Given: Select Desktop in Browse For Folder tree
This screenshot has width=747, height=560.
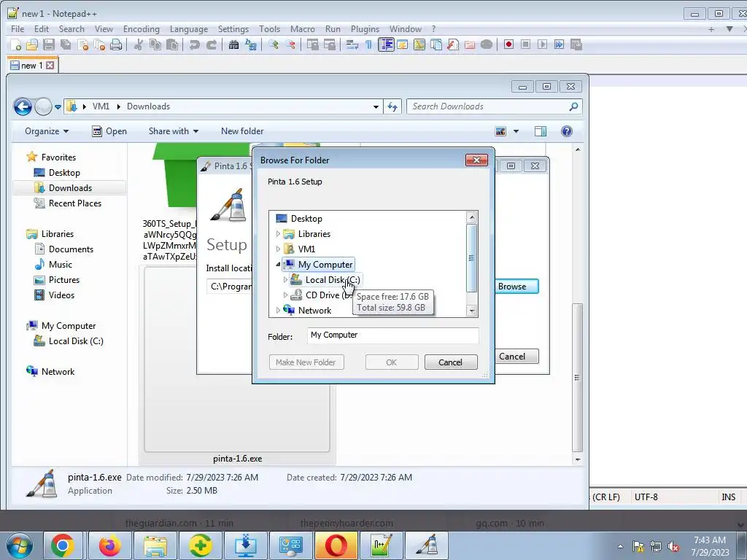Looking at the screenshot, I should [x=306, y=219].
